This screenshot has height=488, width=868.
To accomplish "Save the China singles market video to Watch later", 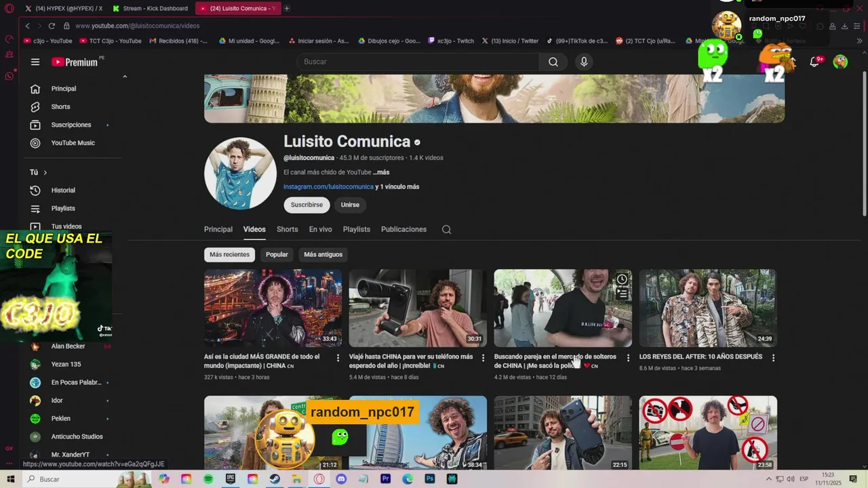I will pyautogui.click(x=622, y=279).
